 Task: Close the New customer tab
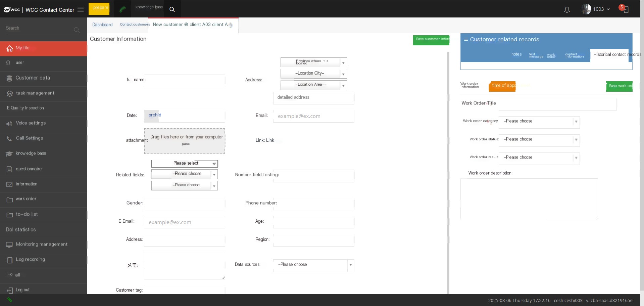[x=231, y=25]
